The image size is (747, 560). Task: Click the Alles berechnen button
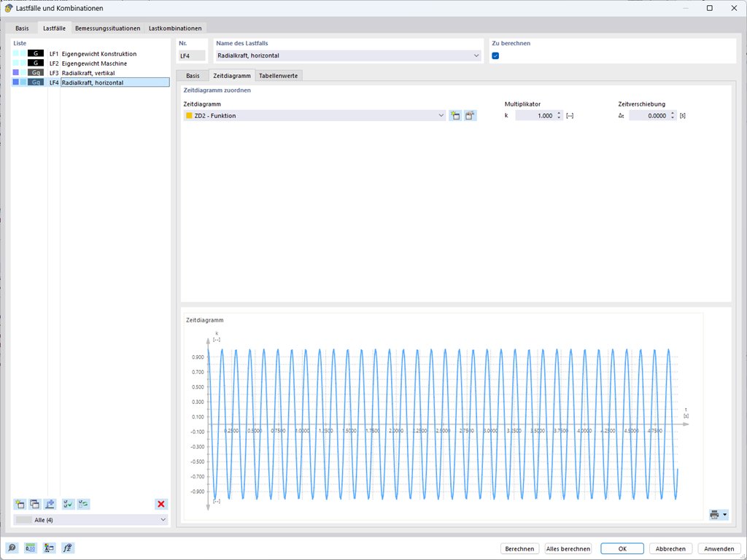click(568, 548)
